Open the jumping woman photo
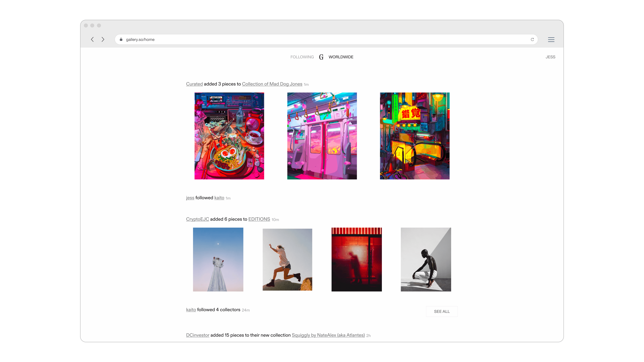The height and width of the screenshot is (362, 644). [287, 259]
